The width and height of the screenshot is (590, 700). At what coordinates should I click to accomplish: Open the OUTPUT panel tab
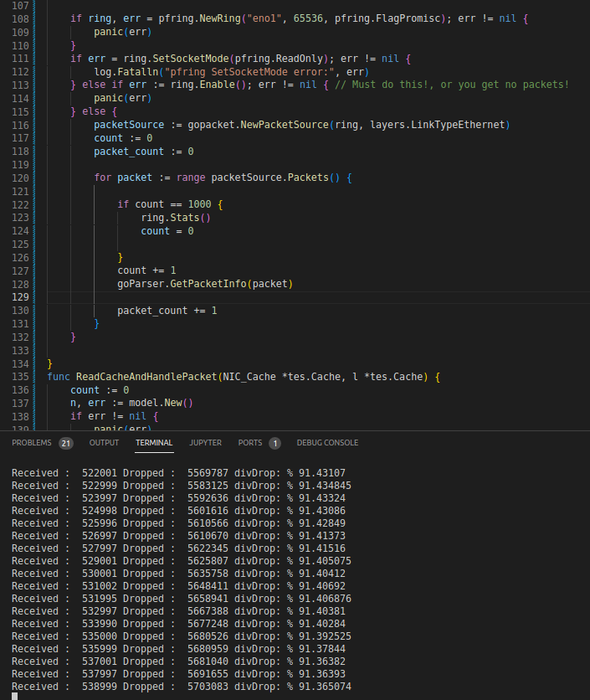click(104, 442)
